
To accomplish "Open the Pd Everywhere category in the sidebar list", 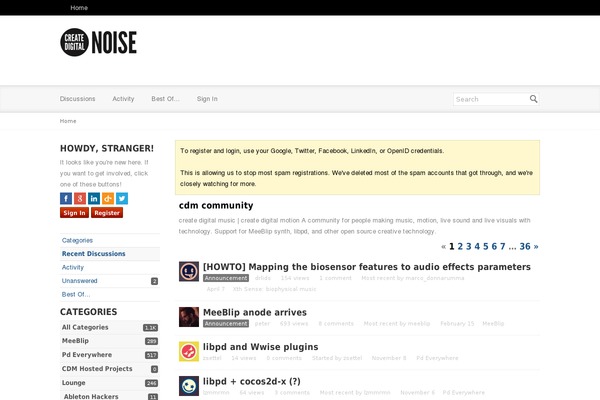I will point(110,355).
